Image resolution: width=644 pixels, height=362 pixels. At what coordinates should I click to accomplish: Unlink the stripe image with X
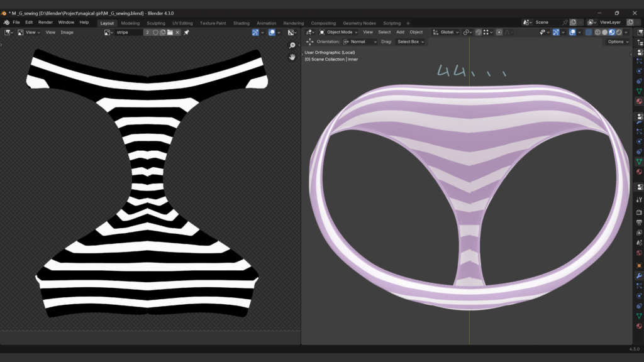click(x=177, y=32)
